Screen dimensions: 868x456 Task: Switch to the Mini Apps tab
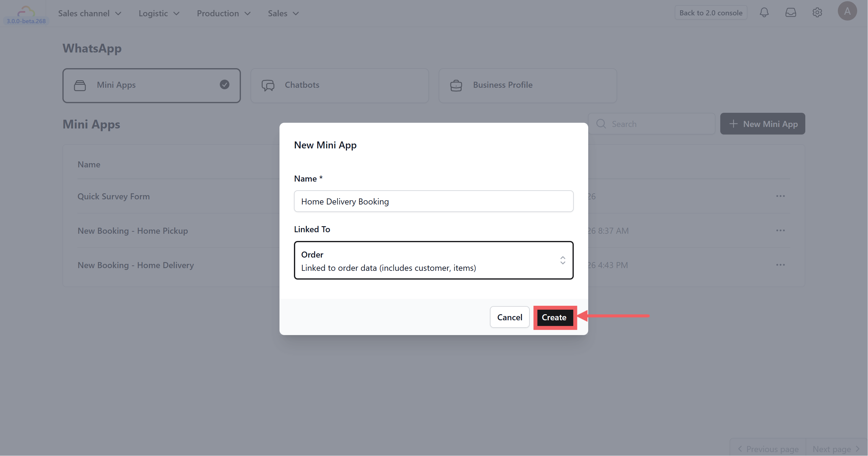[152, 86]
